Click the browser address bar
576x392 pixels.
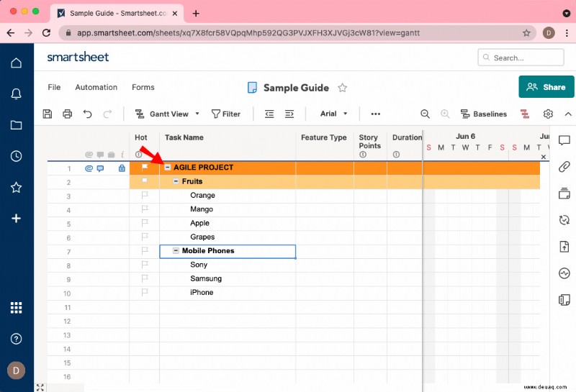tap(297, 32)
